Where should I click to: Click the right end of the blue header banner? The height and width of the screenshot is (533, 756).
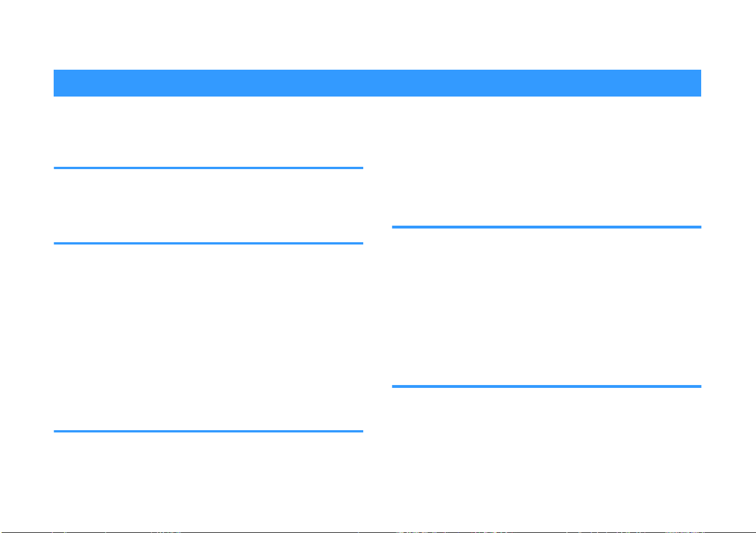tap(695, 83)
